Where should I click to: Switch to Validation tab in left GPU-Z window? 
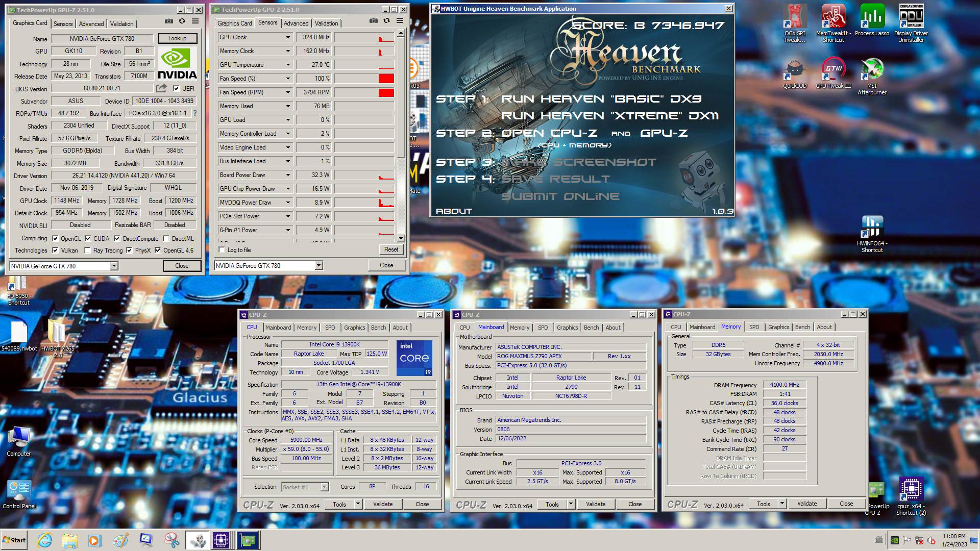pyautogui.click(x=121, y=24)
